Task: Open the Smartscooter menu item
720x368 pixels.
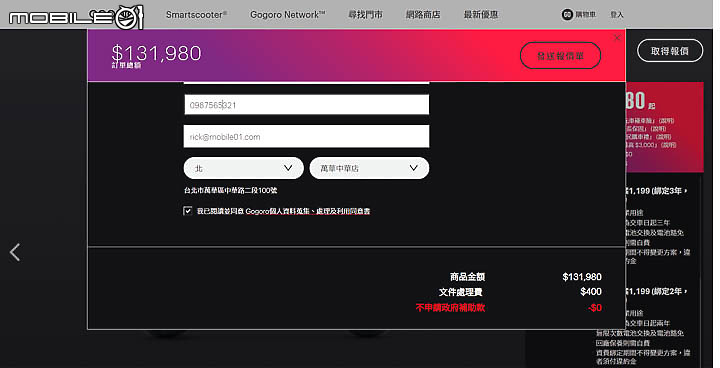Action: (x=196, y=15)
